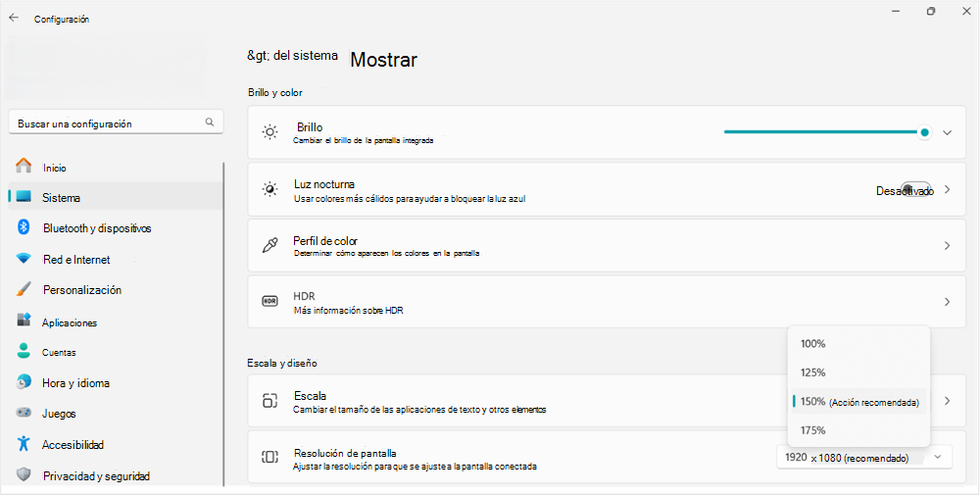Open Red e Internet section
This screenshot has height=495, width=980.
click(116, 259)
